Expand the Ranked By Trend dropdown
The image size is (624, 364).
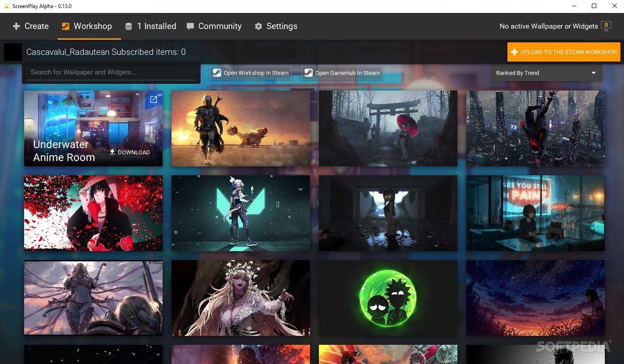pos(546,73)
